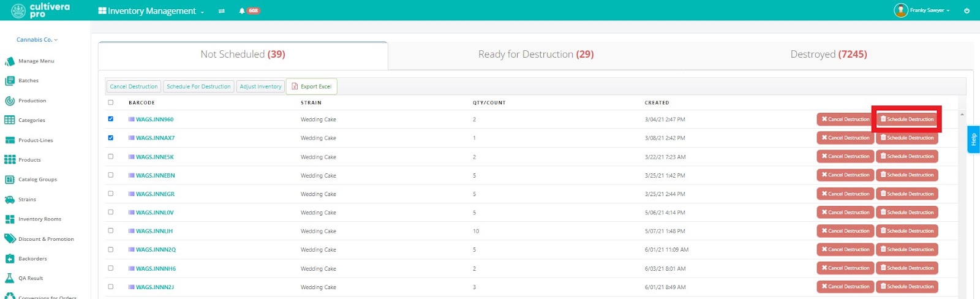Viewport: 980px width, 299px height.
Task: Click the table scrollbar up arrow
Action: tap(962, 115)
